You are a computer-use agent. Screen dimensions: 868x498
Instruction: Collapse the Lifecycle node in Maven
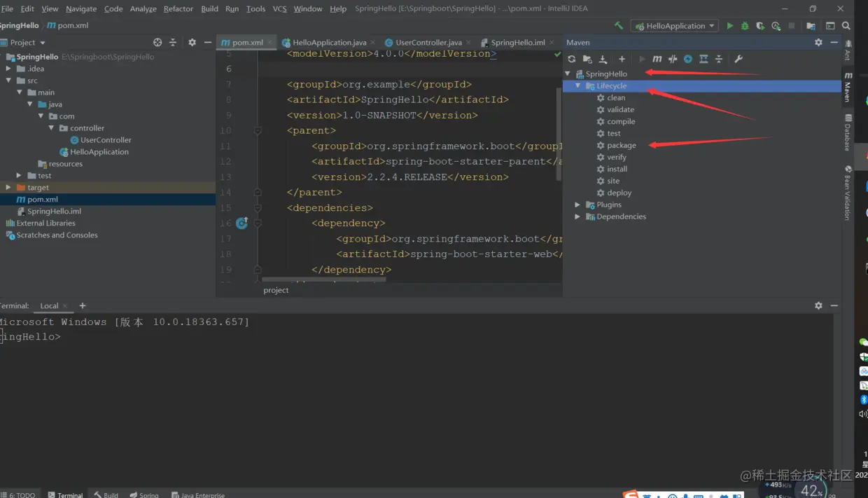coord(578,85)
